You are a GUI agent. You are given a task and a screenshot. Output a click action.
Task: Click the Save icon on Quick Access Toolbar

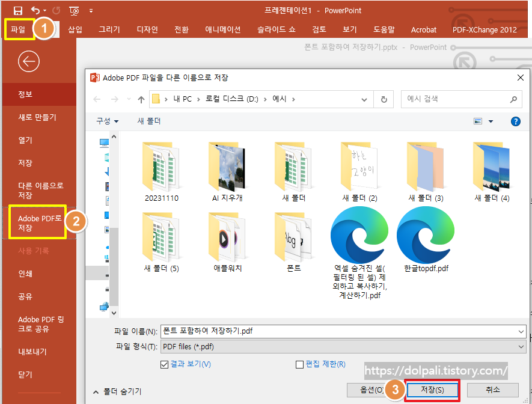pos(17,10)
